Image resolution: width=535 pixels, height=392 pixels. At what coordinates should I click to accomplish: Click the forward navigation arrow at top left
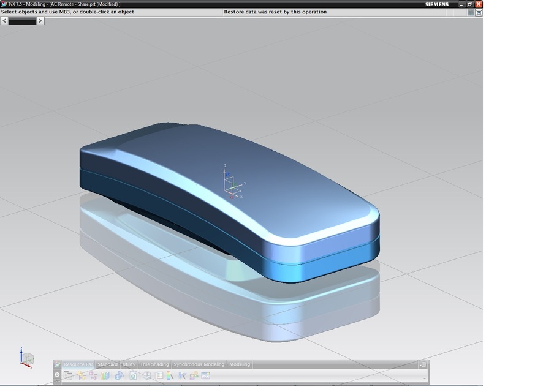40,20
